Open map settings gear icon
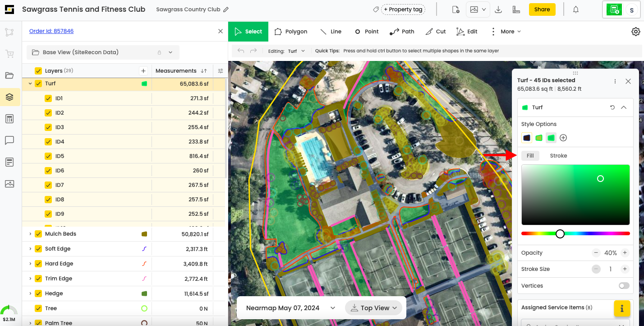Viewport: 644px width, 326px height. [x=635, y=32]
